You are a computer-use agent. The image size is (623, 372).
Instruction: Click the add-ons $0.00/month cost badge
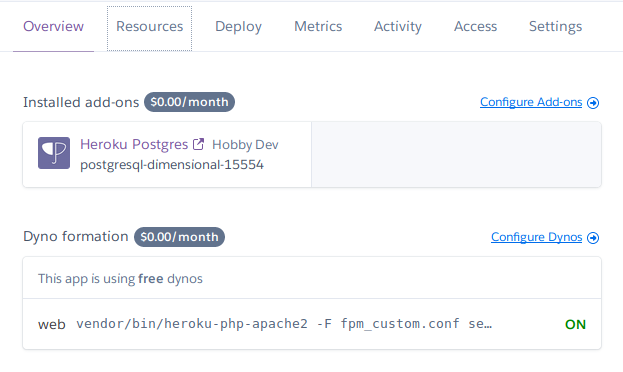189,102
